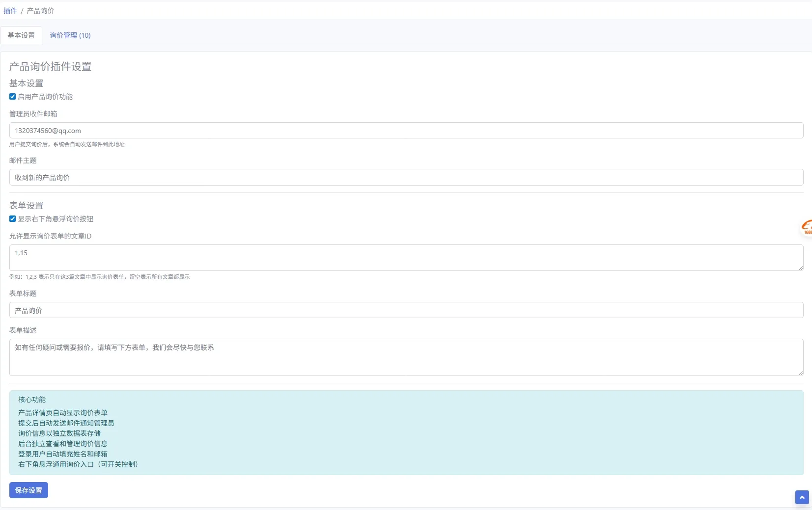Open the orange 1688 floating icon

(x=806, y=228)
